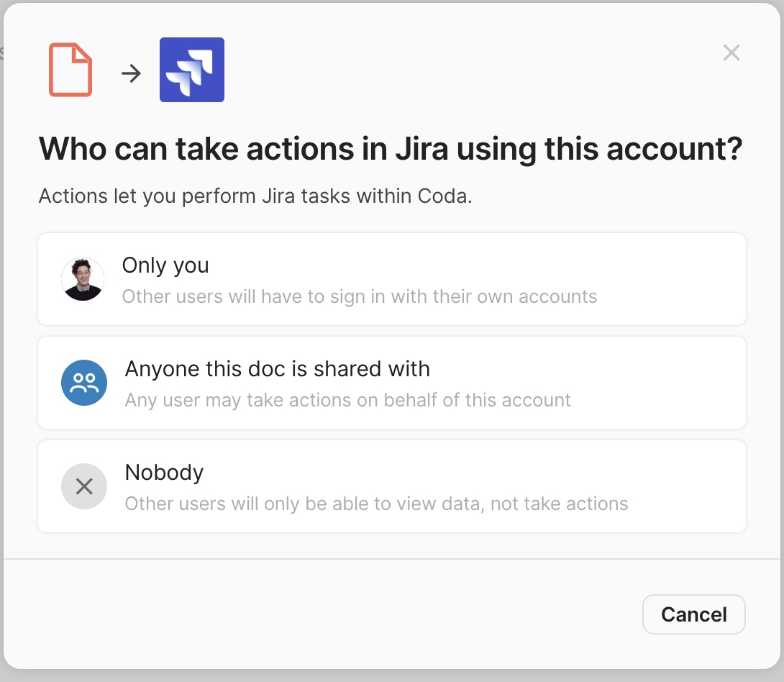Screen dimensions: 784x682
Task: Click the blue group people icon
Action: (x=84, y=383)
